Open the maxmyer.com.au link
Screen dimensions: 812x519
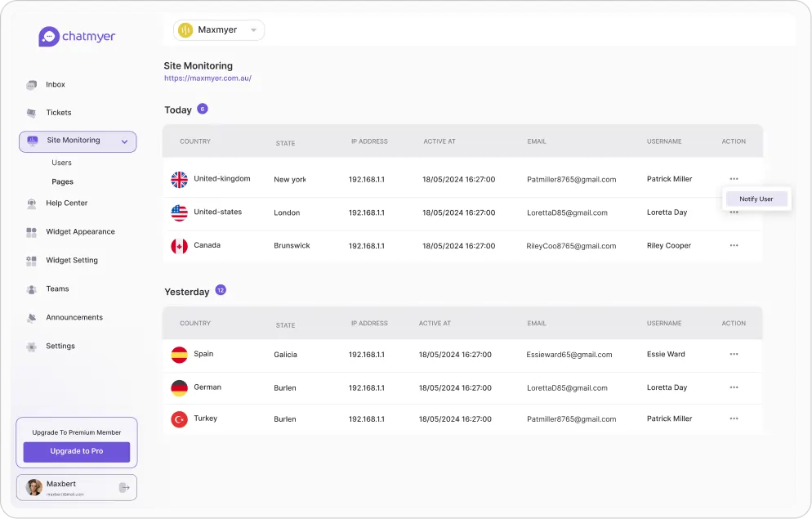click(x=207, y=78)
